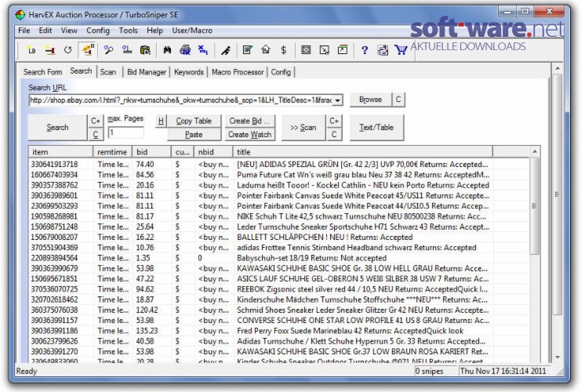Click the results table vertical scrollbar thumb

point(534,206)
